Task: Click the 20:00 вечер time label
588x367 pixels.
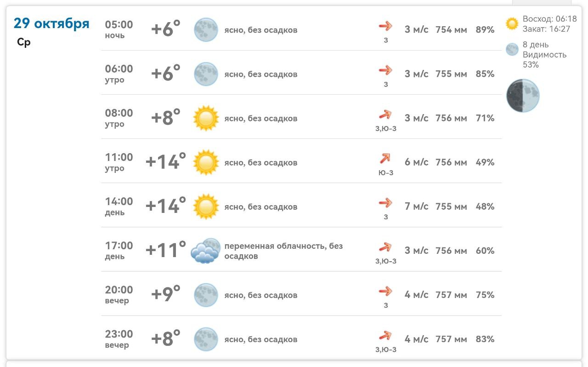Action: click(119, 295)
